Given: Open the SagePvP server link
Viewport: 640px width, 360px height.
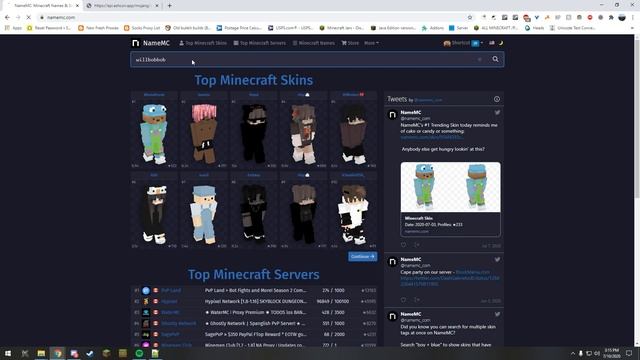Looking at the screenshot, I should [170, 334].
